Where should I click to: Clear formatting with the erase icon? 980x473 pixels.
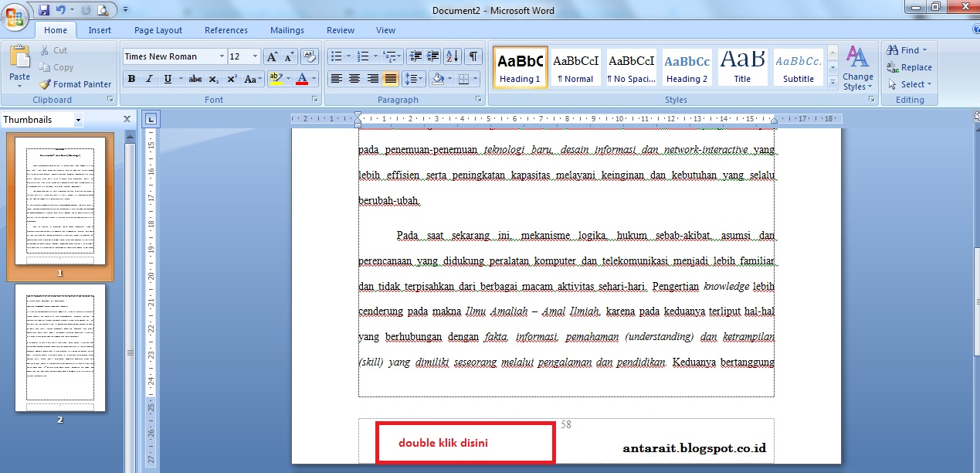pyautogui.click(x=309, y=56)
